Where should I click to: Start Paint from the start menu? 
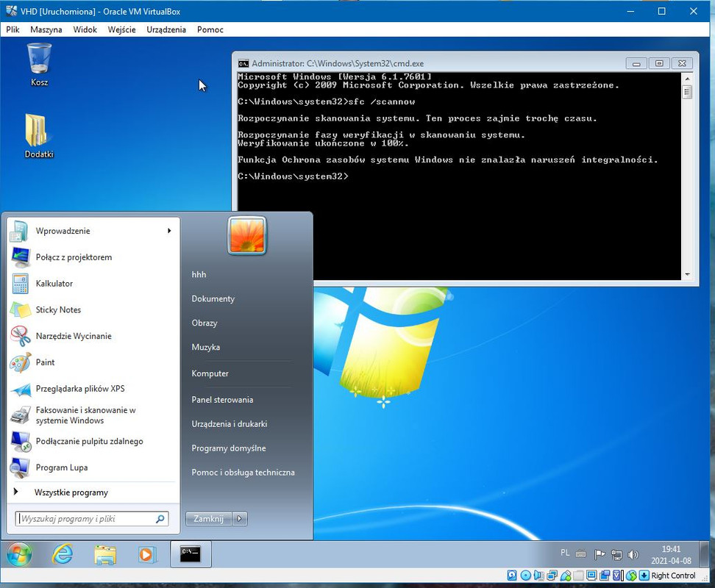(91, 362)
